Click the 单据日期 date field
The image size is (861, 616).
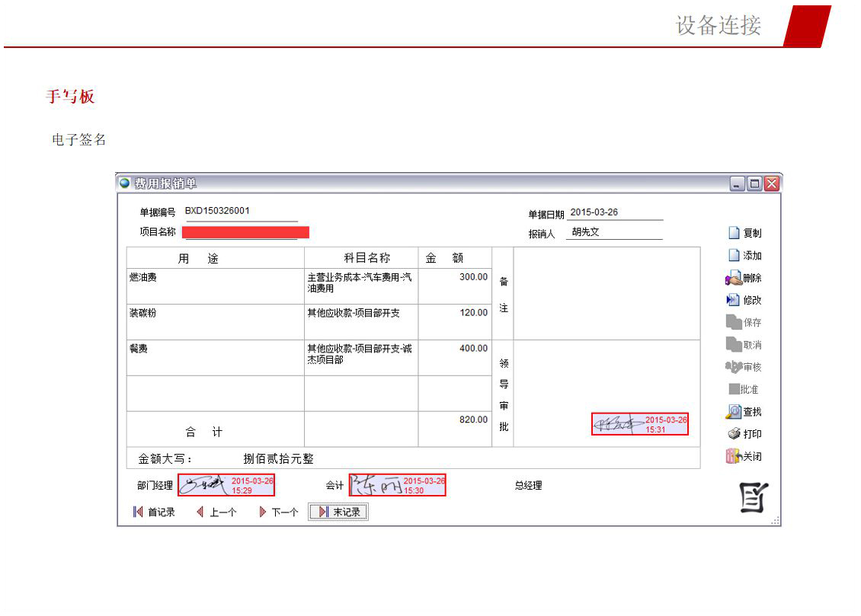[614, 213]
